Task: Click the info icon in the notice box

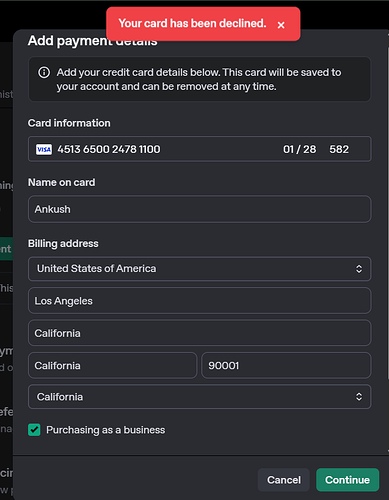Action: point(44,72)
